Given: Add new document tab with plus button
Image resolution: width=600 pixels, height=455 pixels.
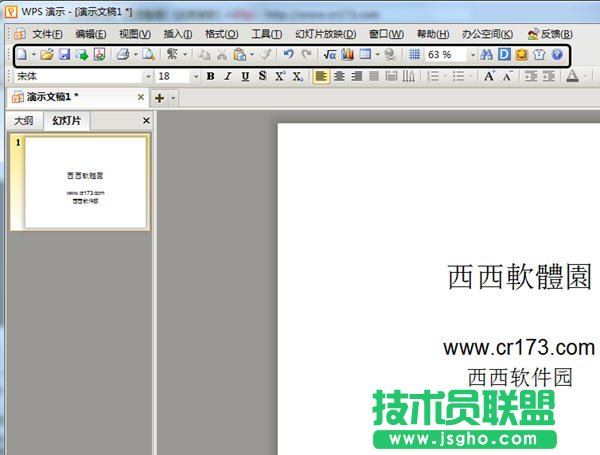Looking at the screenshot, I should coord(160,98).
